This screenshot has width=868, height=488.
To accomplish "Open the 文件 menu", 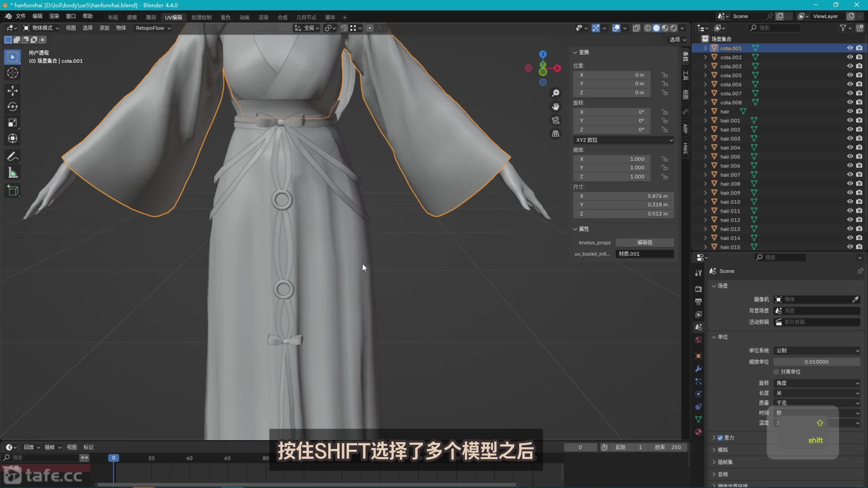I will (x=20, y=16).
